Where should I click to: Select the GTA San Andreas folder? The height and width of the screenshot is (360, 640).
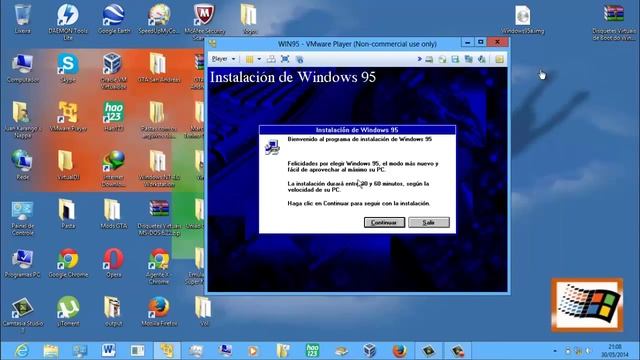point(159,68)
